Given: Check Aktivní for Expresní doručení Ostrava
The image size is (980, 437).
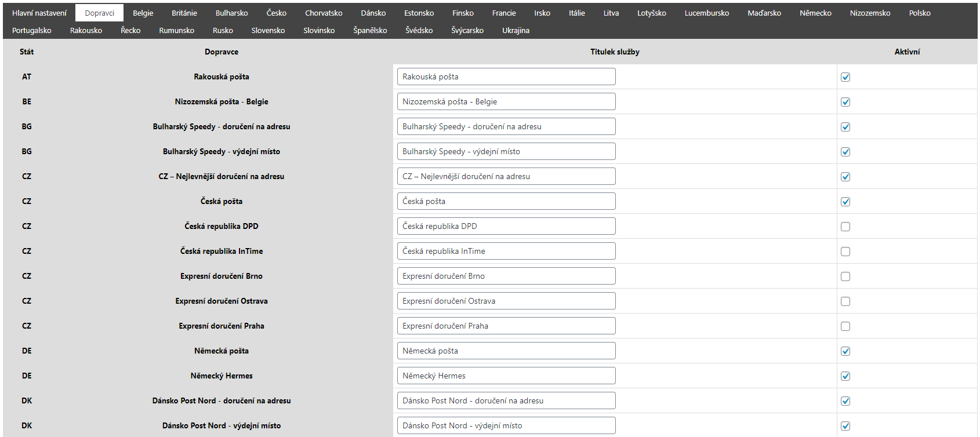Looking at the screenshot, I should 845,301.
